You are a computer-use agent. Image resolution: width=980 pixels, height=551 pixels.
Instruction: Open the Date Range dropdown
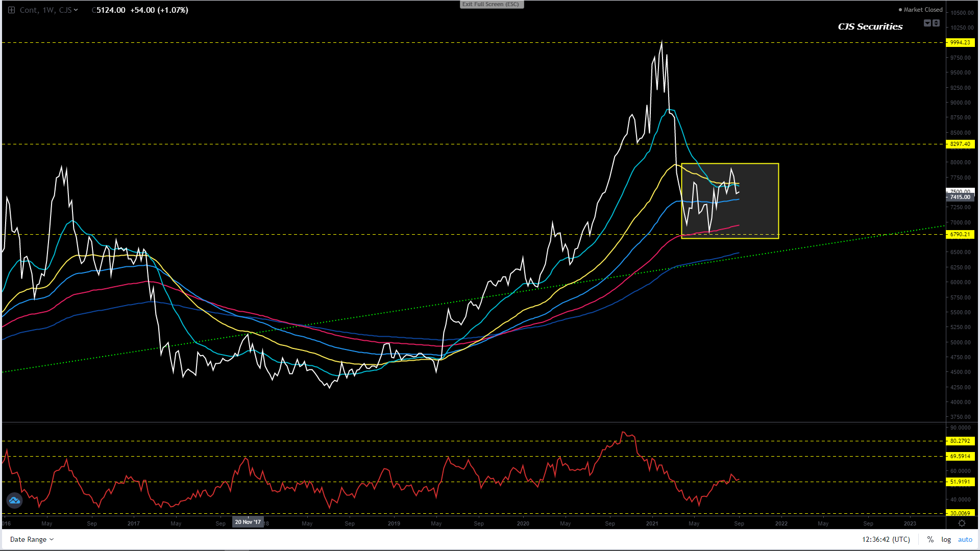point(32,539)
